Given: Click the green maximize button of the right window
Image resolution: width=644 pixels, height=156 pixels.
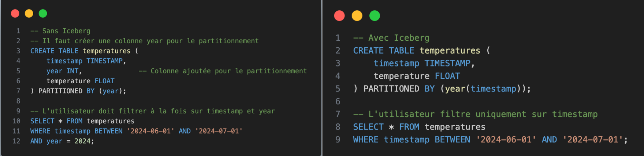Looking at the screenshot, I should [x=375, y=16].
